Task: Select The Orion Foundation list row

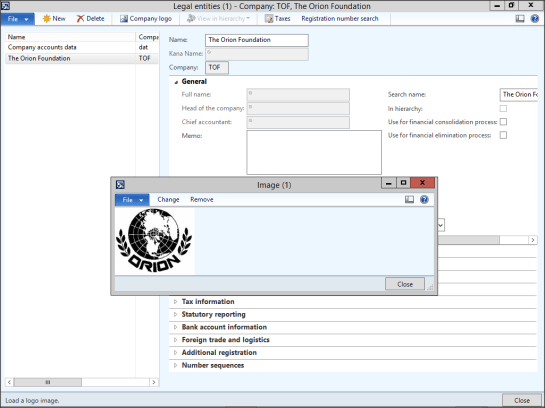Action: coord(82,58)
